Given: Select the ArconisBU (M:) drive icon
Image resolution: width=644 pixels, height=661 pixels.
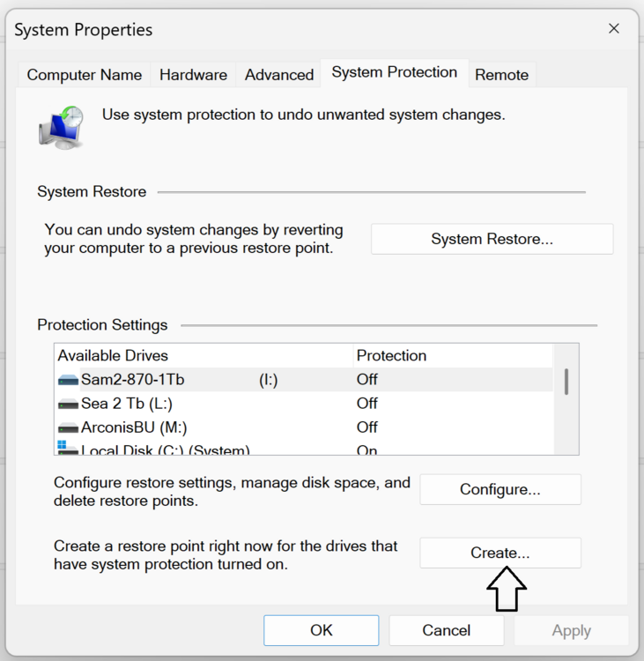Looking at the screenshot, I should (x=68, y=427).
